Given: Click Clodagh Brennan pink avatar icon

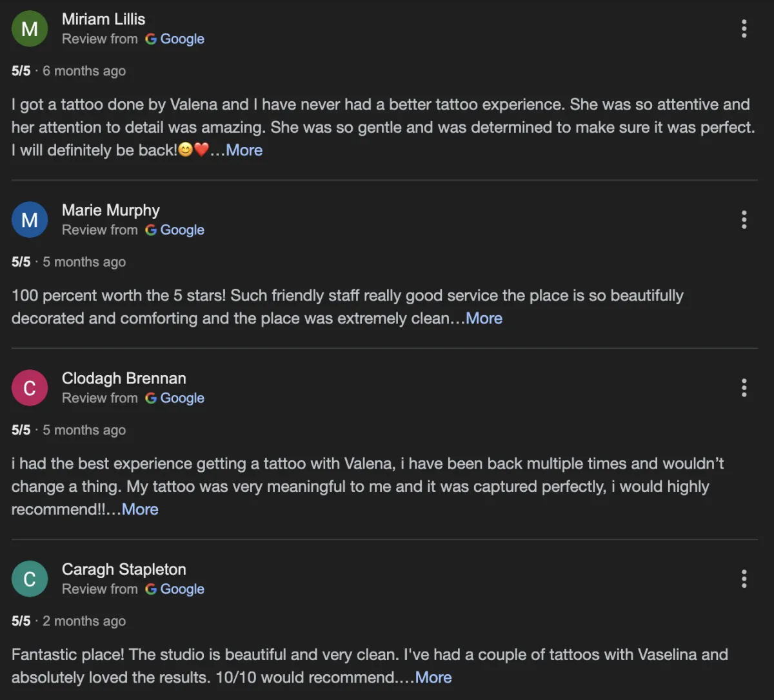Looking at the screenshot, I should tap(30, 388).
